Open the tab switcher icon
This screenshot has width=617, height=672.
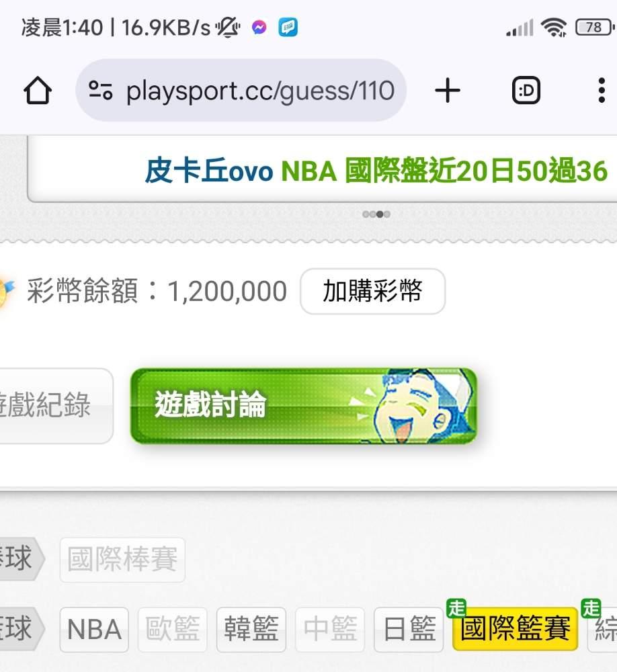526,91
